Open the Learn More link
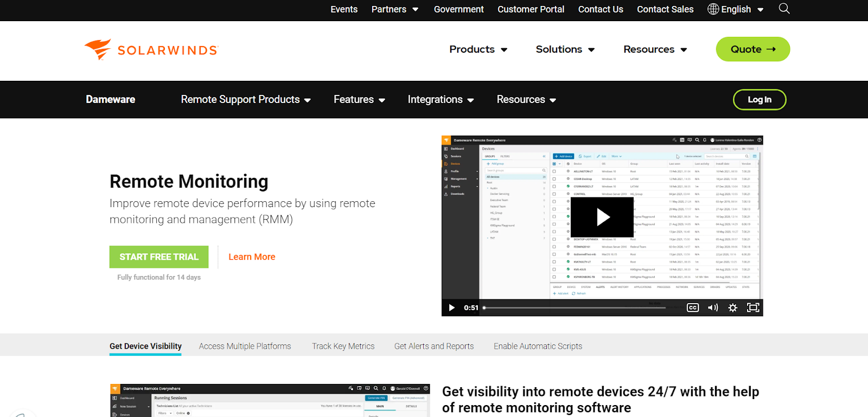 pyautogui.click(x=252, y=257)
